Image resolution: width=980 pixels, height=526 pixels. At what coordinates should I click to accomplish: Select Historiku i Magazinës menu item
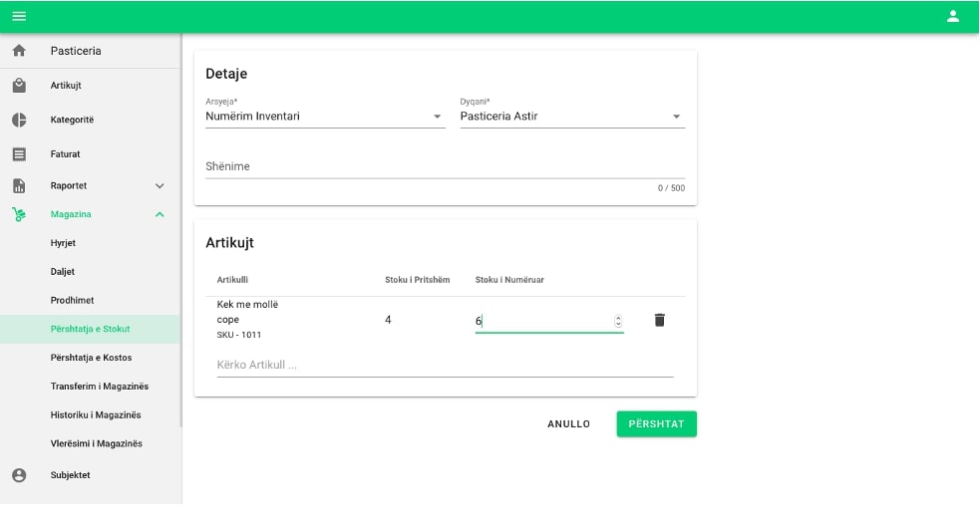96,414
